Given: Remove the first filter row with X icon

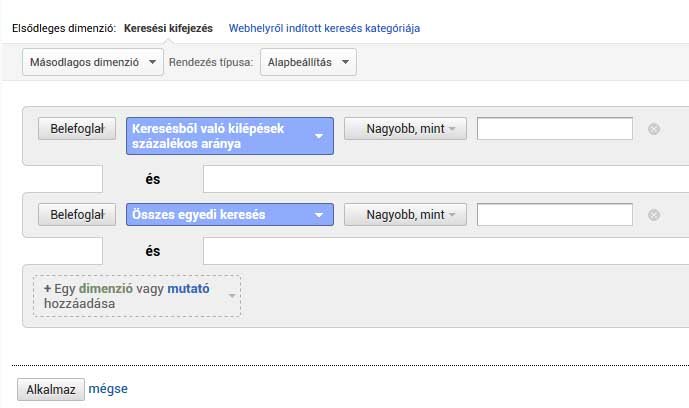Looking at the screenshot, I should pyautogui.click(x=654, y=129).
